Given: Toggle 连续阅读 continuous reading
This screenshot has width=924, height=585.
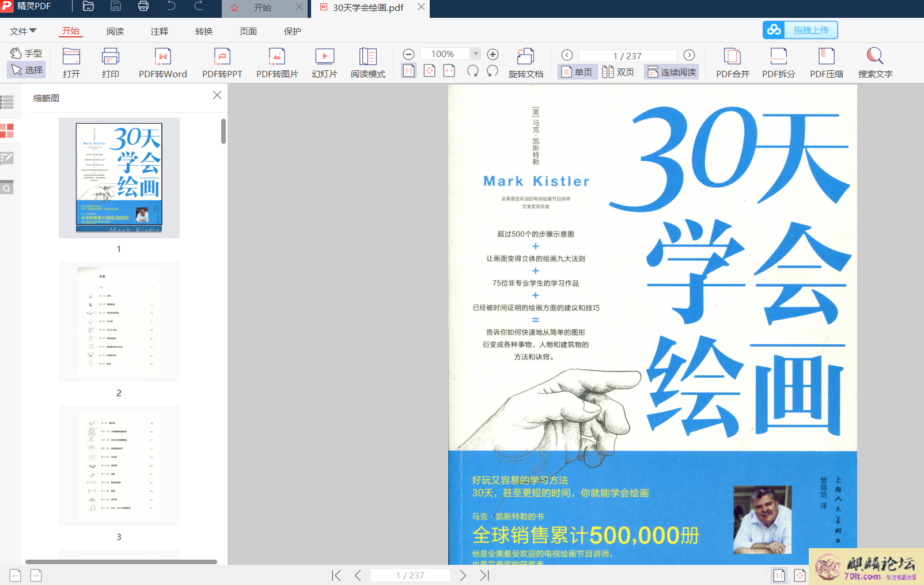Looking at the screenshot, I should tap(671, 72).
